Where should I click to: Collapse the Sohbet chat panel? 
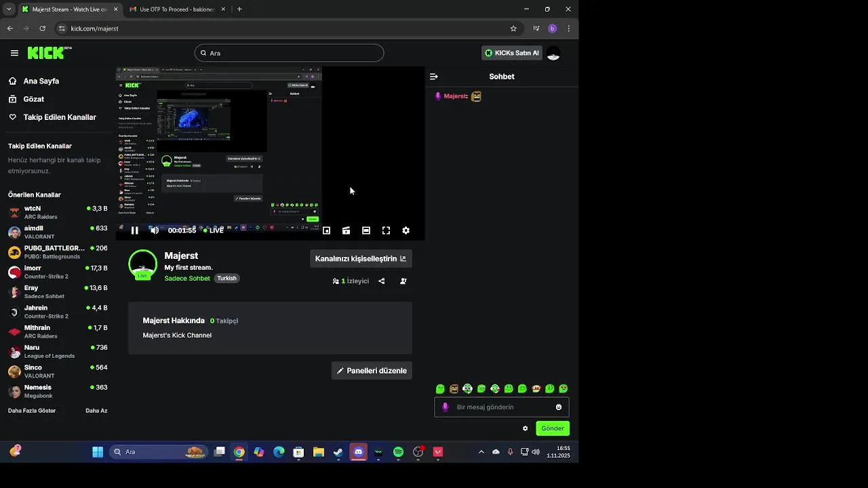[434, 77]
